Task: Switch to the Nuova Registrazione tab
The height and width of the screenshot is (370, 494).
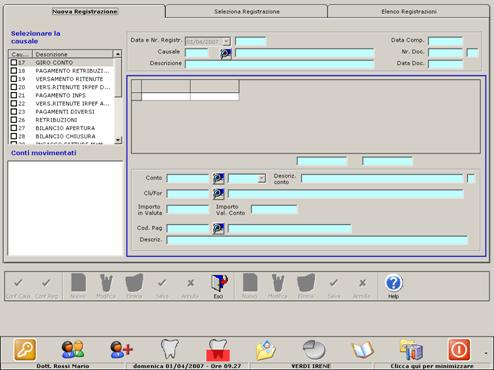Action: coord(85,12)
